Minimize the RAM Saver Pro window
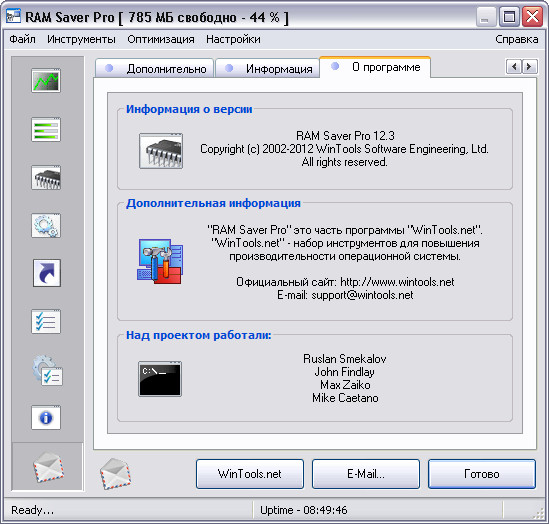Screen dimensions: 549x524 [485, 17]
